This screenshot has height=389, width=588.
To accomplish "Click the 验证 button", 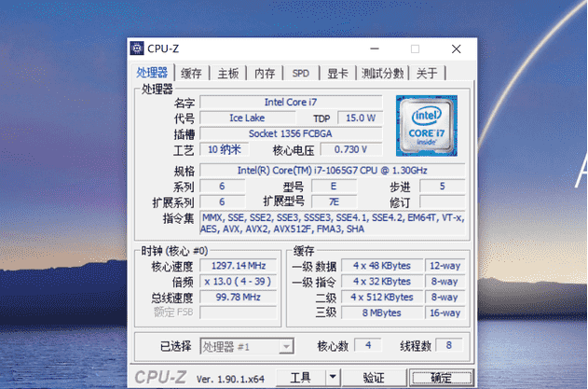I will tap(374, 377).
